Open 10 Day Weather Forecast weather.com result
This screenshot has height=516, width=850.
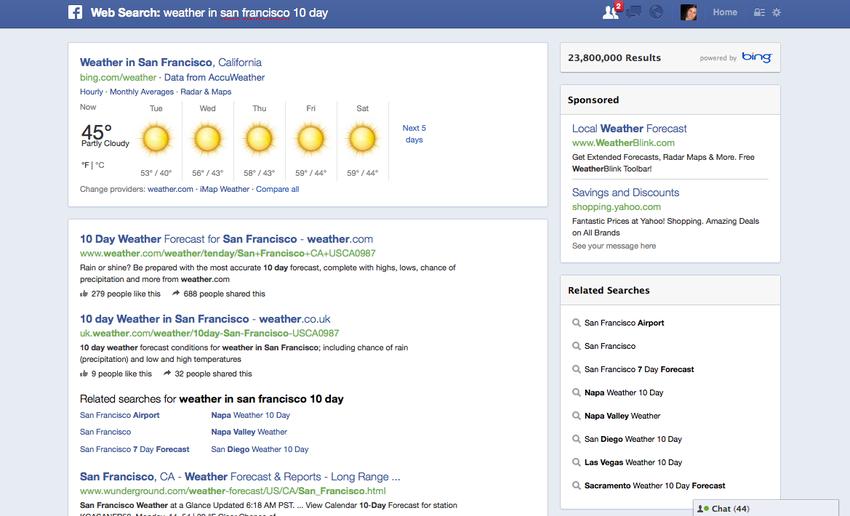pyautogui.click(x=226, y=239)
